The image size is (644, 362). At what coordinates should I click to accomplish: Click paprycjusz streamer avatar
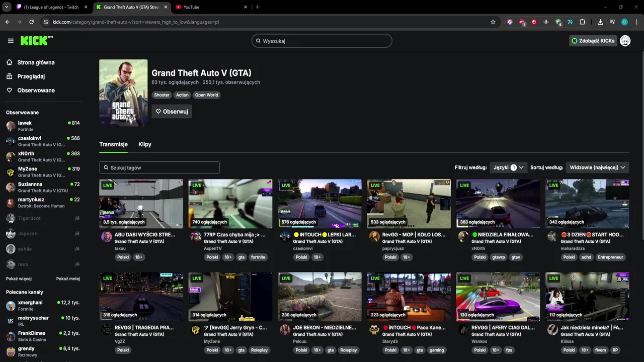point(374,237)
